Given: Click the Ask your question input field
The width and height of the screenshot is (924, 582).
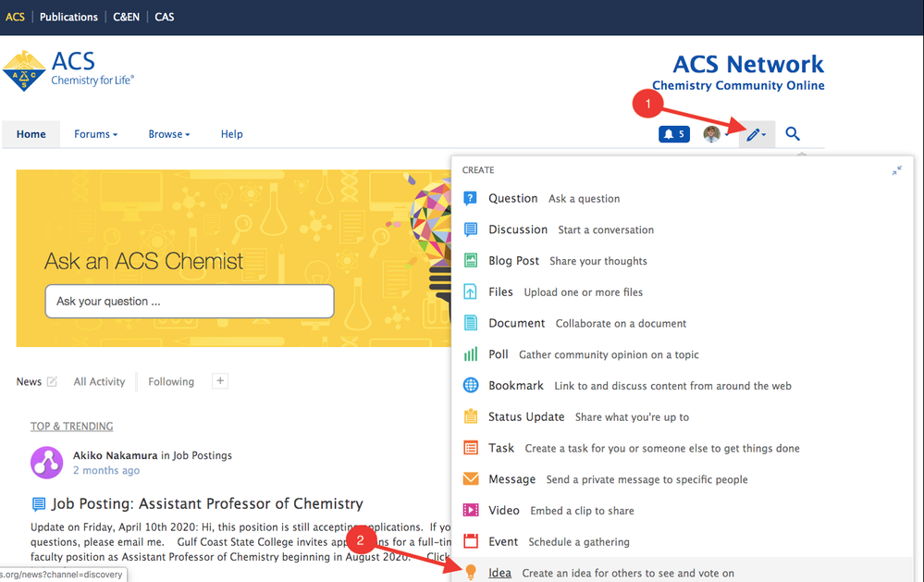Looking at the screenshot, I should point(189,302).
